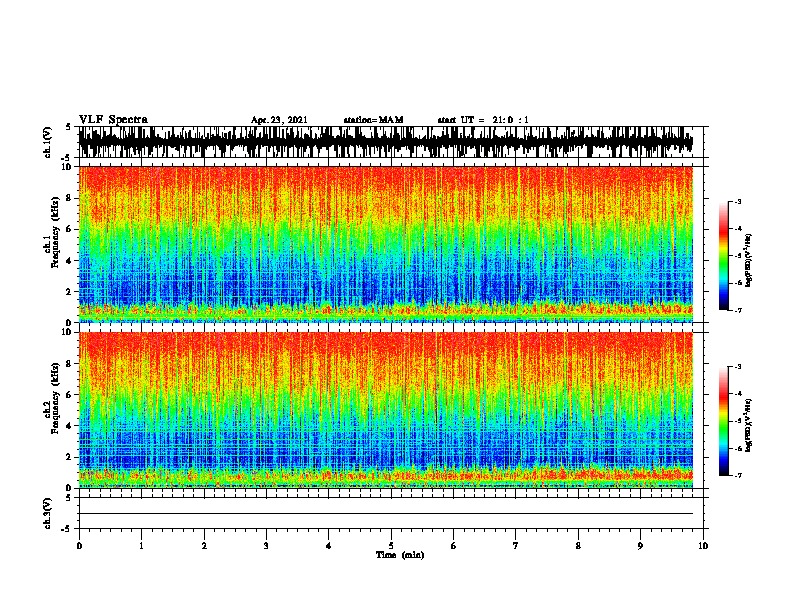
Task: Click time axis tick label "3"
Action: pyautogui.click(x=266, y=546)
